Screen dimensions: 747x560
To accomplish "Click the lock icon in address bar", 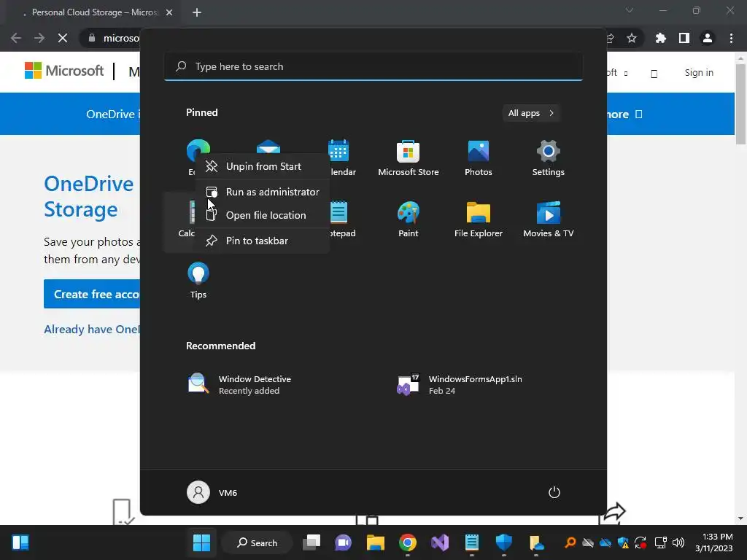I will pyautogui.click(x=92, y=38).
